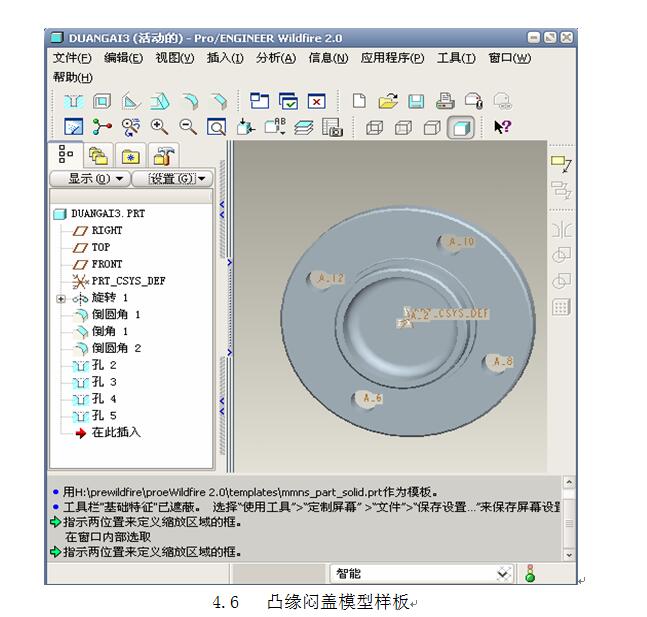This screenshot has width=647, height=617.
Task: Switch to model tree tab
Action: click(x=66, y=154)
